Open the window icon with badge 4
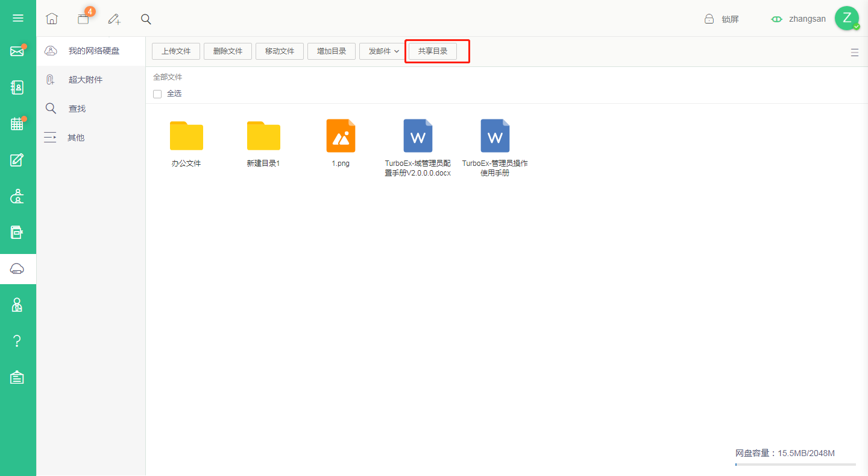Screen dimensions: 868x476 (x=83, y=19)
